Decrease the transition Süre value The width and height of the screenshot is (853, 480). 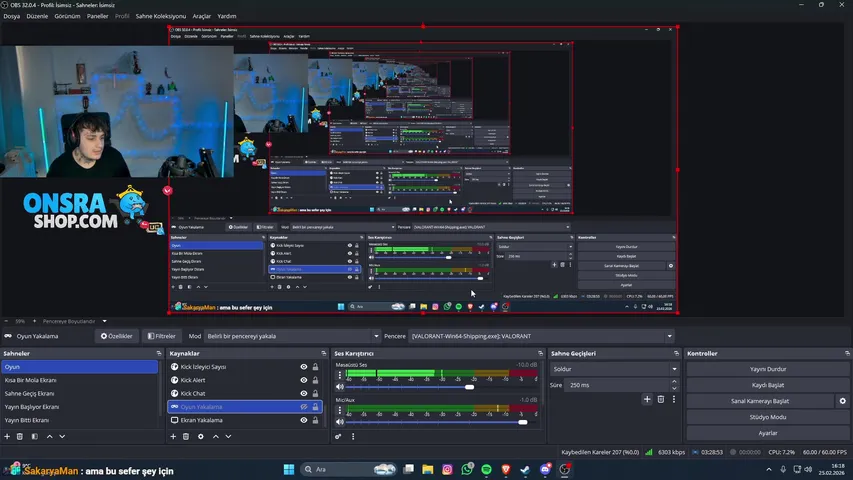tap(674, 388)
